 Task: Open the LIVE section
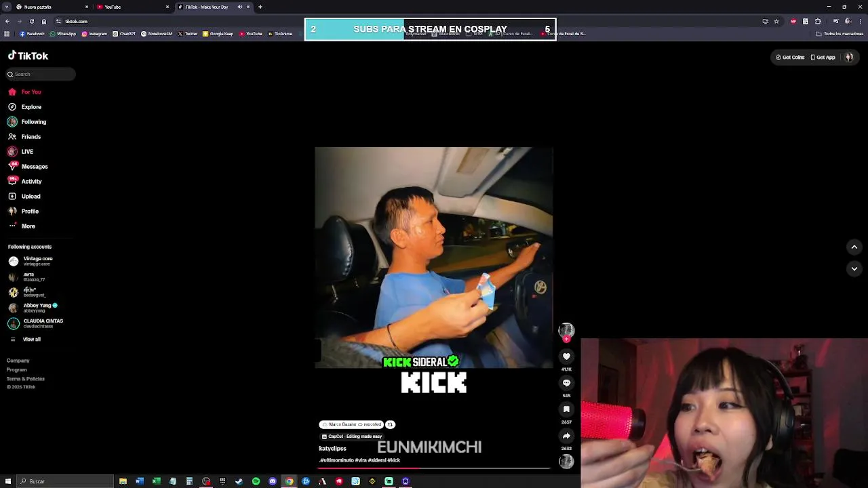(20, 151)
